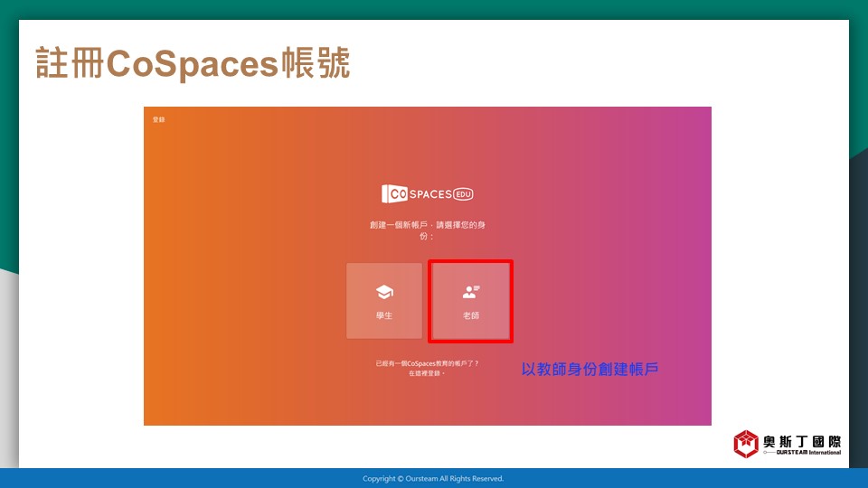Click the 奧斯丁國際 Oursteam logo
Image resolution: width=868 pixels, height=488 pixels.
pyautogui.click(x=788, y=444)
